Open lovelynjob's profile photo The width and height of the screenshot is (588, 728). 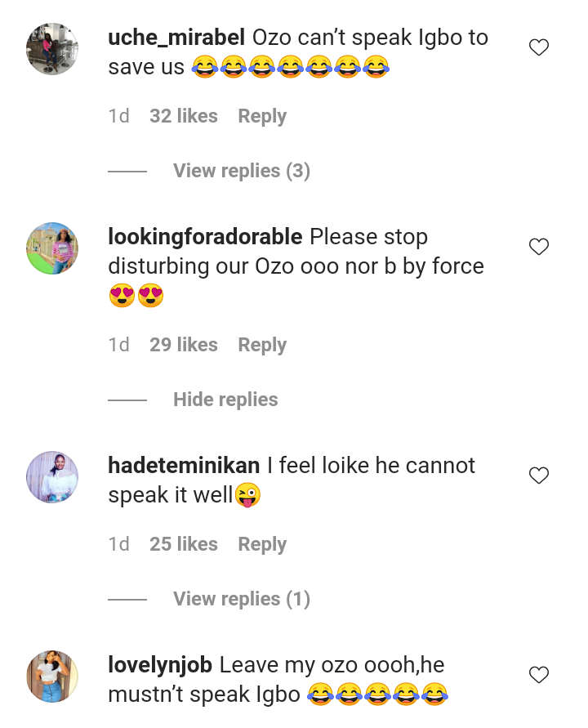click(52, 677)
